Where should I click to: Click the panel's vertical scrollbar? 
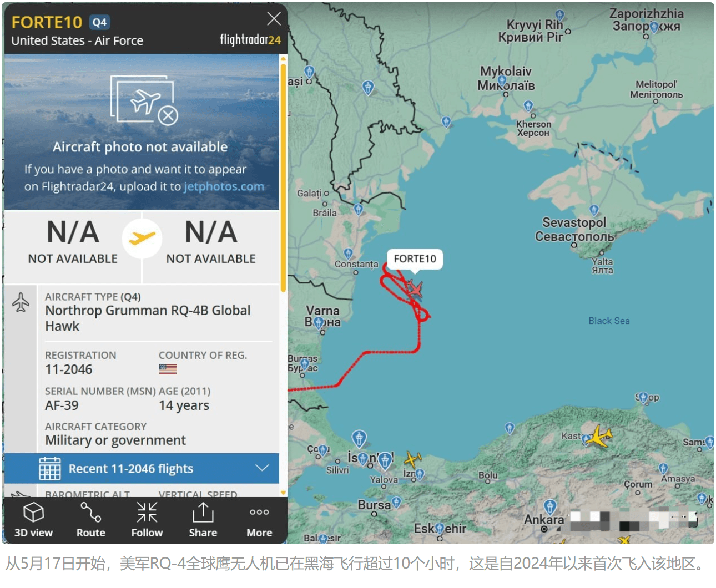283,178
